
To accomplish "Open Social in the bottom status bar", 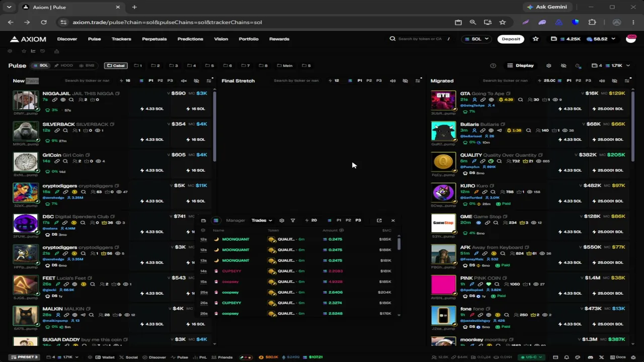I will 129,357.
